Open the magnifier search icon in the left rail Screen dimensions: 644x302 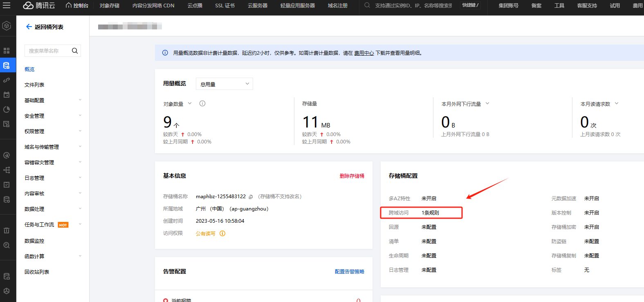tap(7, 245)
